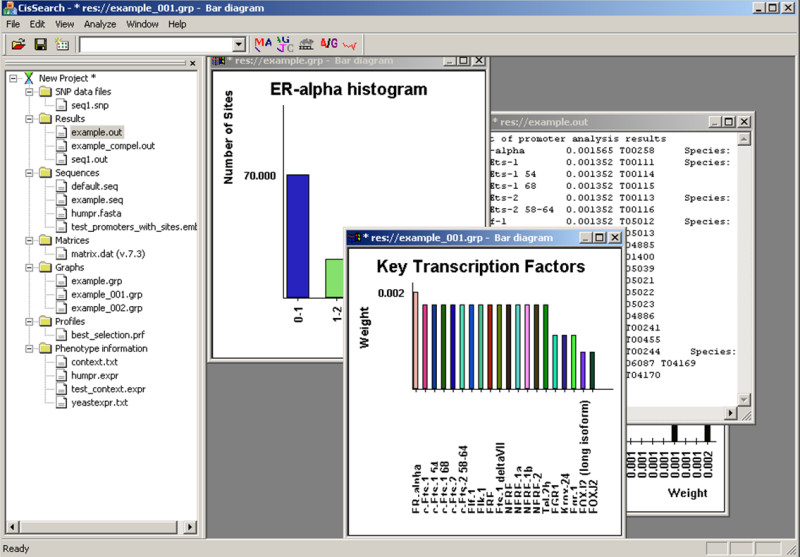Click the Phenotype information folder icon
This screenshot has height=557, width=800.
tap(45, 348)
